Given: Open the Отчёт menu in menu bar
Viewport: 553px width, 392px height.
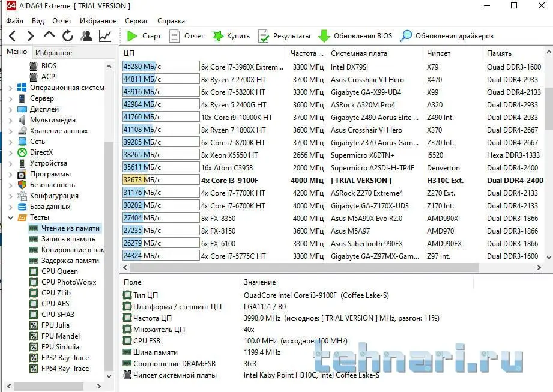Looking at the screenshot, I should point(62,21).
